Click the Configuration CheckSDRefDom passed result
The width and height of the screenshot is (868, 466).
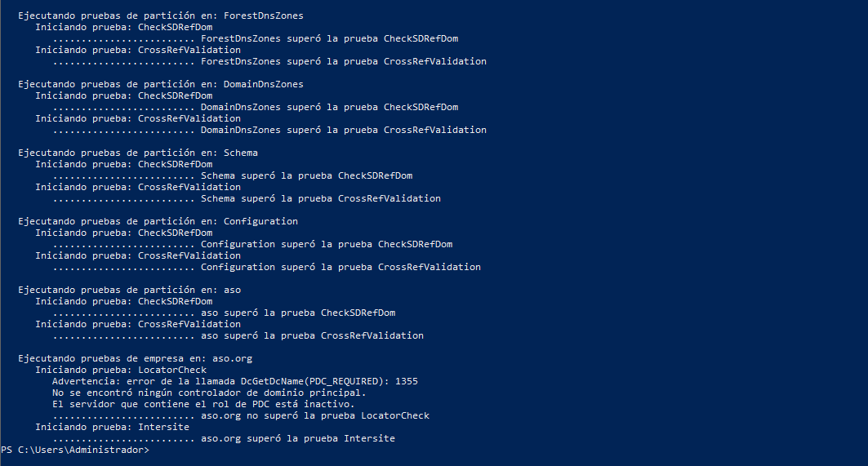click(x=327, y=244)
